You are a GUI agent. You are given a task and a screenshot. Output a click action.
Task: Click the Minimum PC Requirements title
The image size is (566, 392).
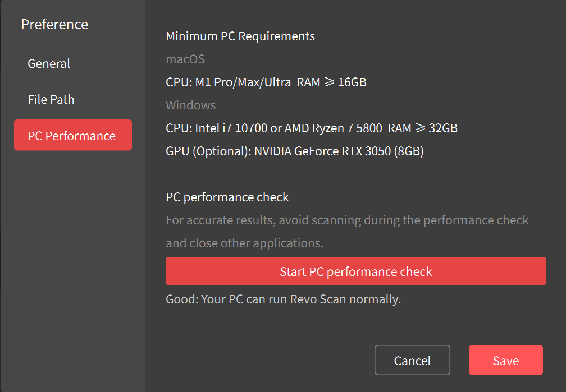[x=240, y=36]
